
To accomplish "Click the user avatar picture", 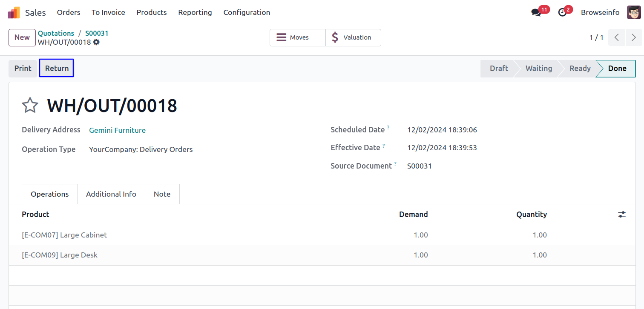I will click(633, 12).
